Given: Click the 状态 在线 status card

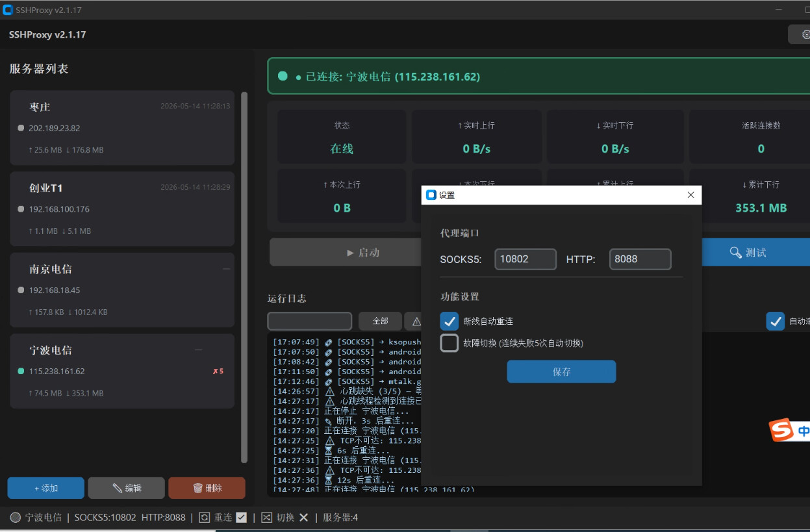Looking at the screenshot, I should click(342, 136).
